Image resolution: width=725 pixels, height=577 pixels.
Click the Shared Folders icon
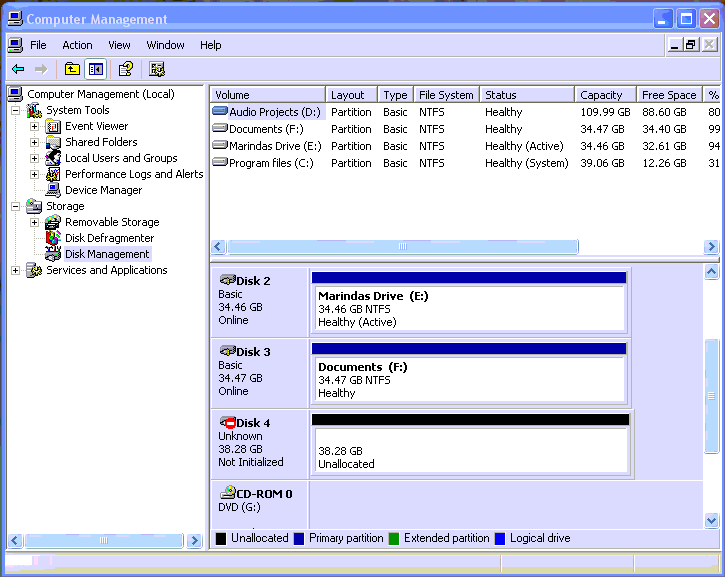pyautogui.click(x=53, y=142)
